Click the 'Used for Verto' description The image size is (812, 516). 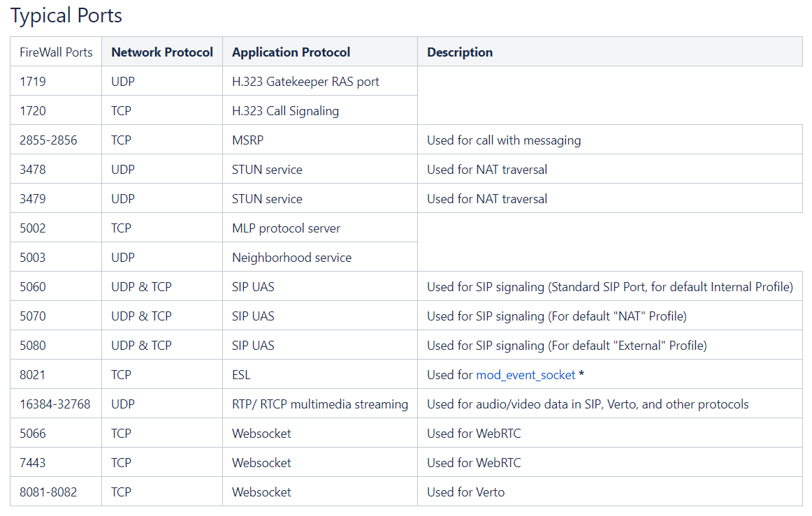(466, 492)
